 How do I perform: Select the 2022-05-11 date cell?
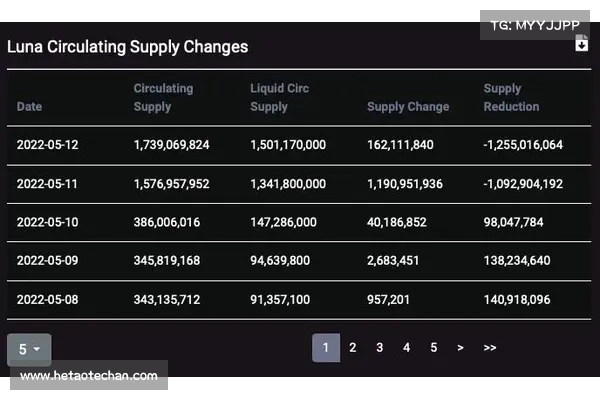pyautogui.click(x=47, y=184)
